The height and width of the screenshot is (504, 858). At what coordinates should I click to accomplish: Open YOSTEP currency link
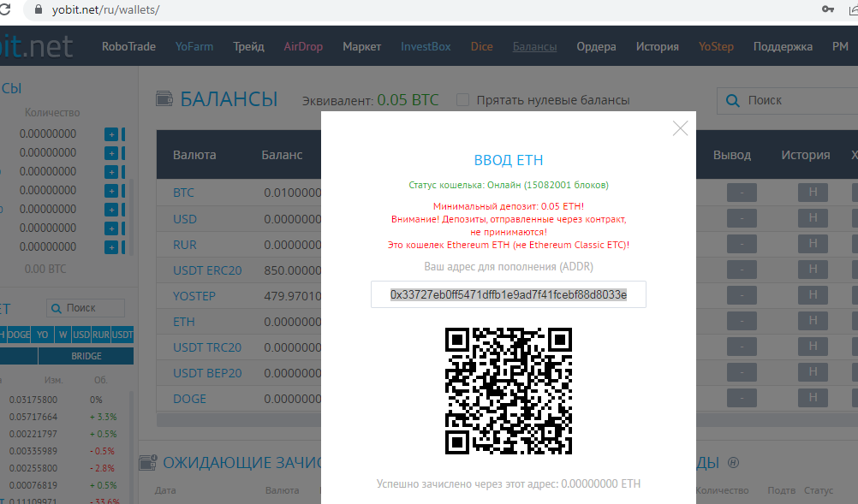coord(194,296)
